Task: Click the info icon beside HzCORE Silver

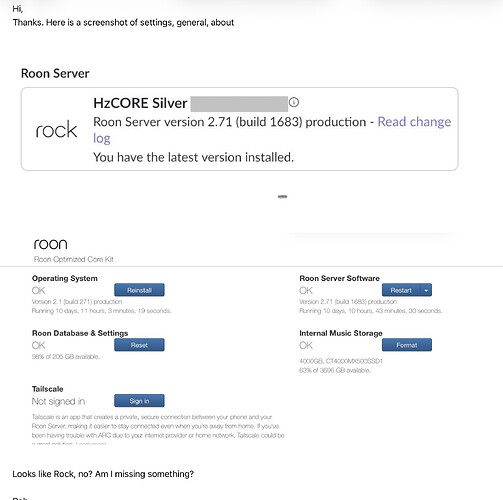Action: tap(294, 102)
